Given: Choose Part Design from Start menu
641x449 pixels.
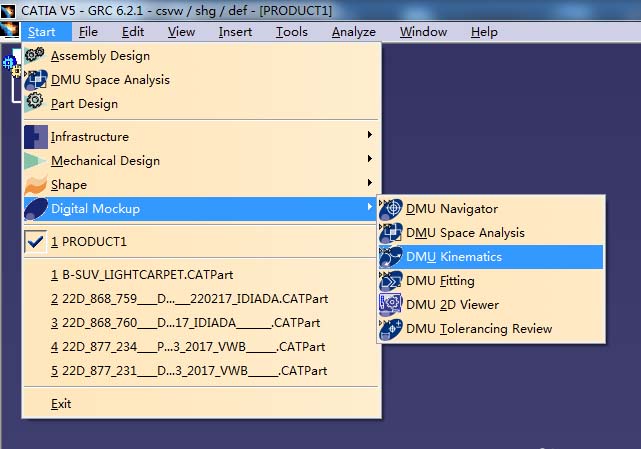Looking at the screenshot, I should click(x=200, y=104).
